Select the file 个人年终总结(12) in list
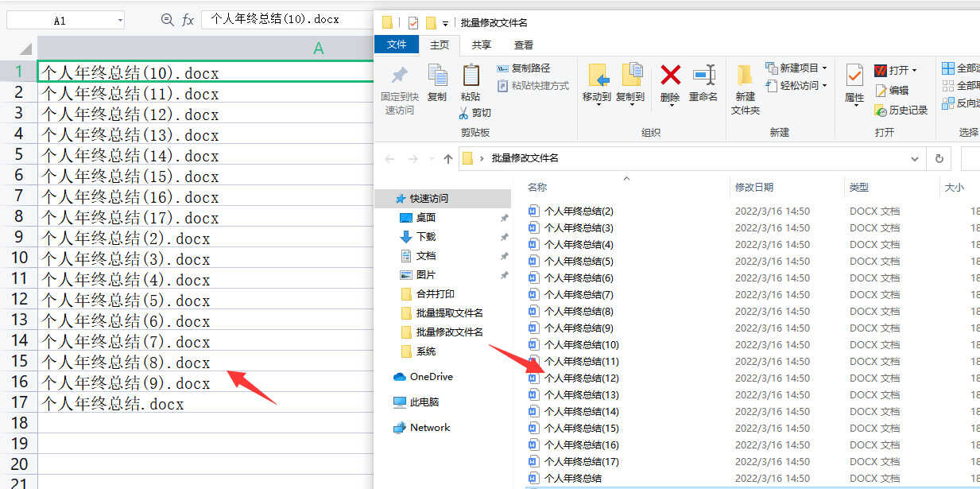The height and width of the screenshot is (489, 980). (x=581, y=378)
